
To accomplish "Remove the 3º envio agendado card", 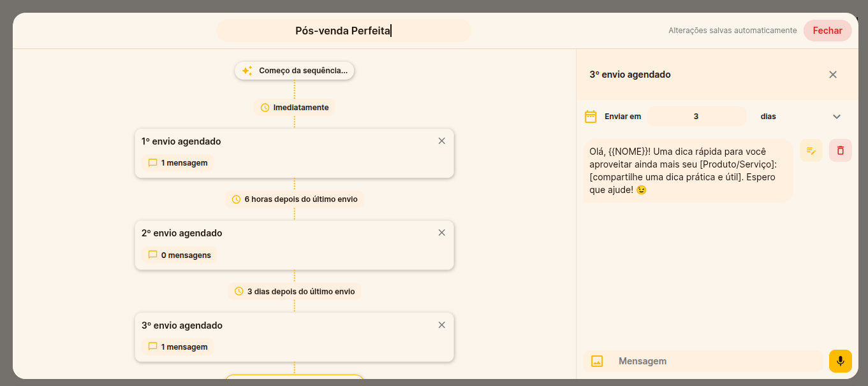I will pos(441,325).
